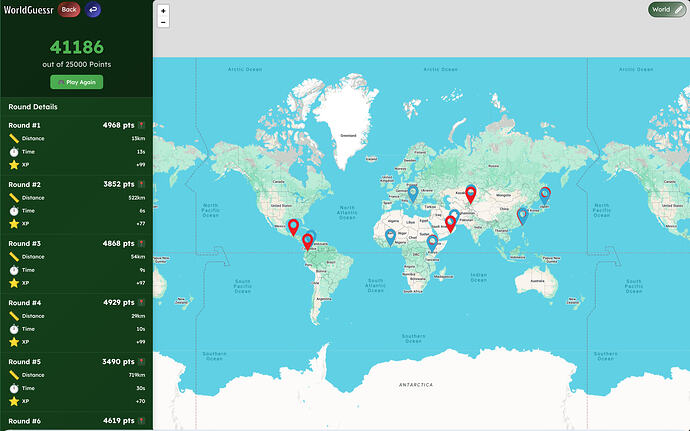
Task: Click the 4619 pts score
Action: (119, 421)
